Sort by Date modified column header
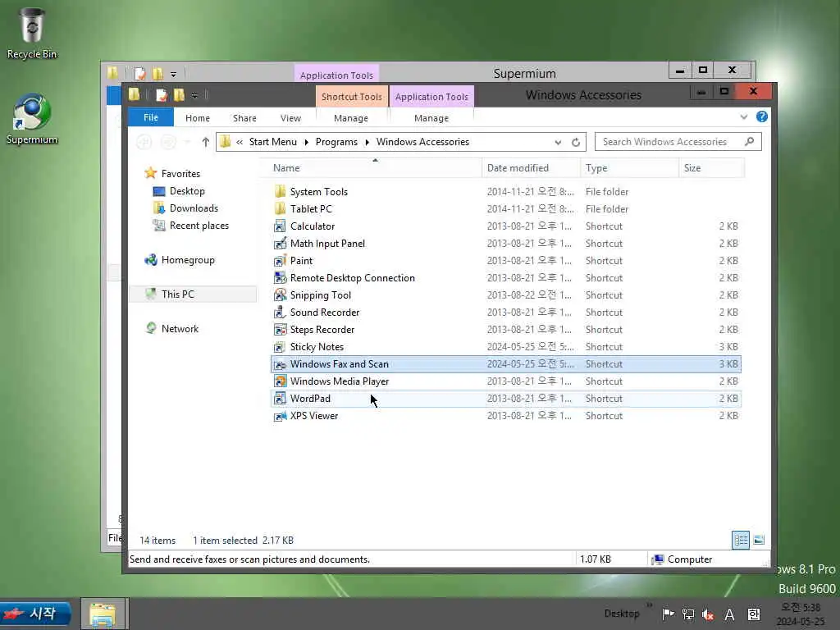The width and height of the screenshot is (840, 630). coord(531,167)
